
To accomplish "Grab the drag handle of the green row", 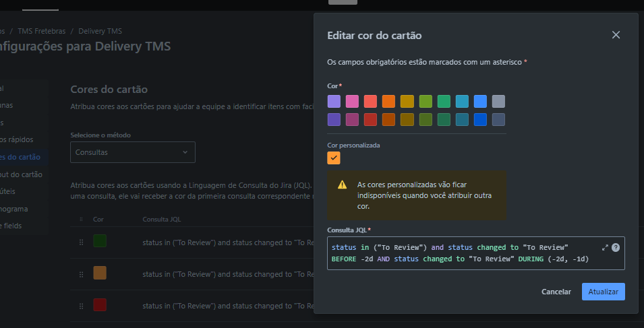I will coord(82,242).
